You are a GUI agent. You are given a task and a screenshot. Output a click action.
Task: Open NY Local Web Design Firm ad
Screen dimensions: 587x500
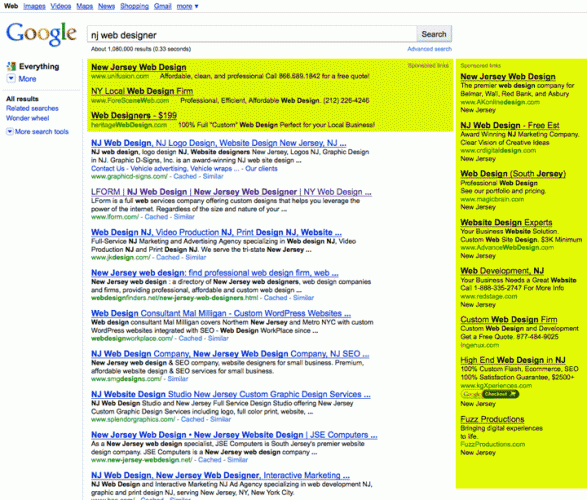(x=142, y=91)
